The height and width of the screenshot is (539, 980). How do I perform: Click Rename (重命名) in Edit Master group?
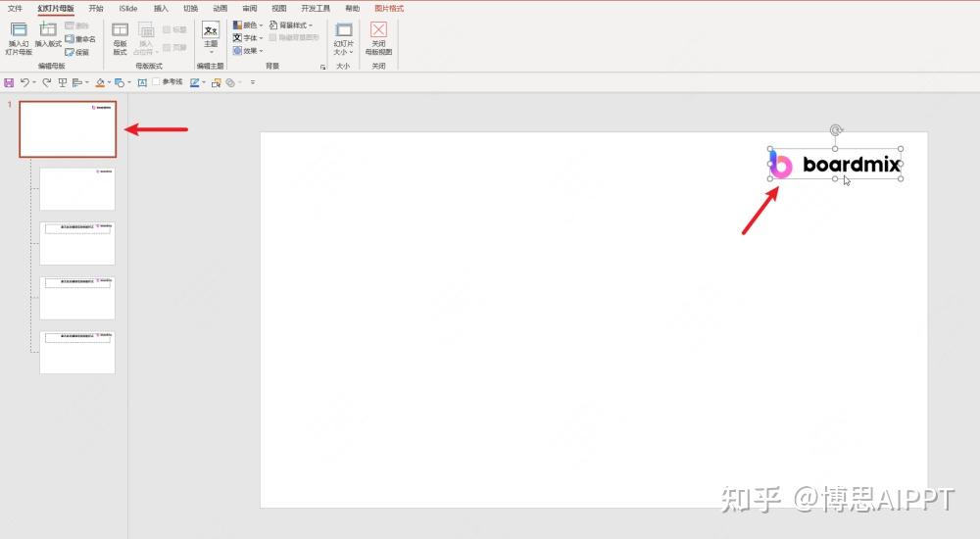pos(80,39)
